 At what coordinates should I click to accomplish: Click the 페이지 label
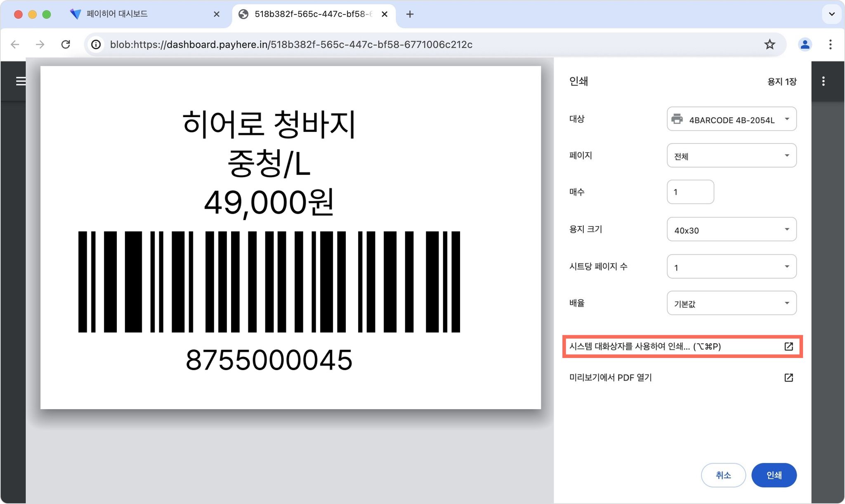[x=581, y=155]
